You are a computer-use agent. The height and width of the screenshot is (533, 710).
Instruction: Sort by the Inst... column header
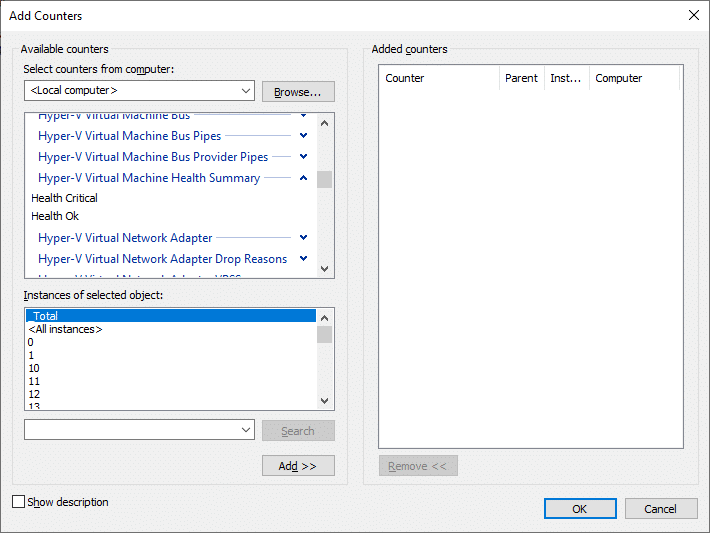point(566,78)
